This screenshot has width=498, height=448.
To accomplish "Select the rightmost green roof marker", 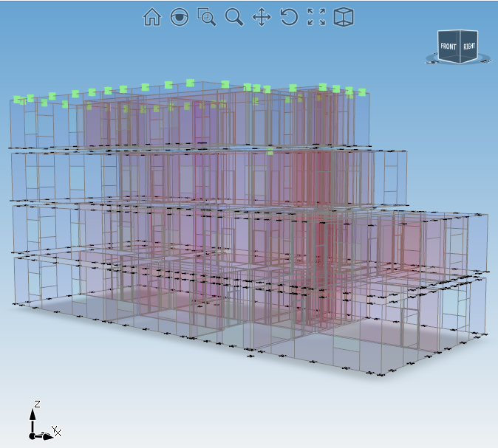I will click(x=362, y=92).
